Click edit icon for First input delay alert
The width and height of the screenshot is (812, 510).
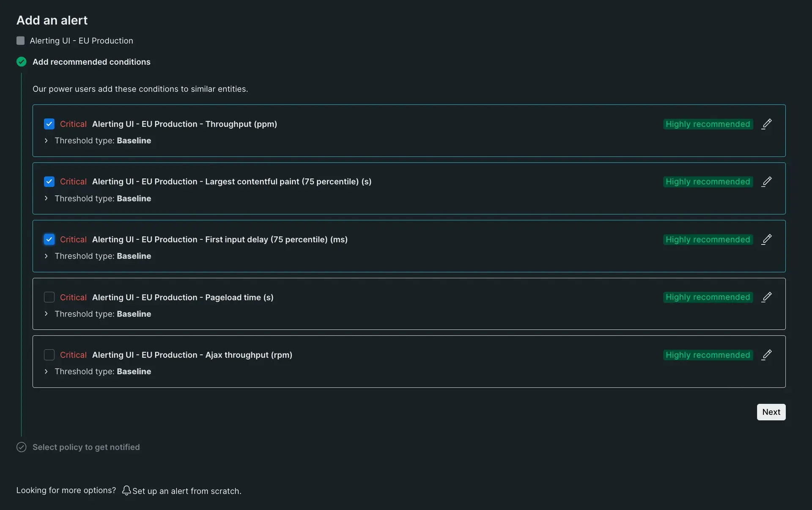pos(767,239)
